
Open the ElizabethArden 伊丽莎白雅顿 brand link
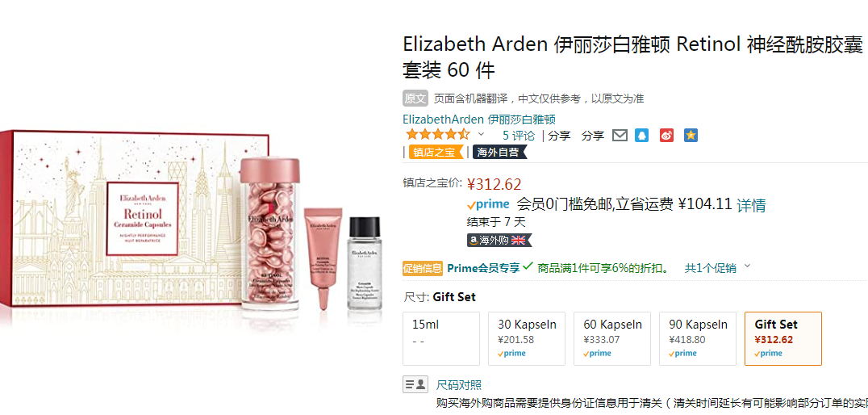click(x=479, y=119)
